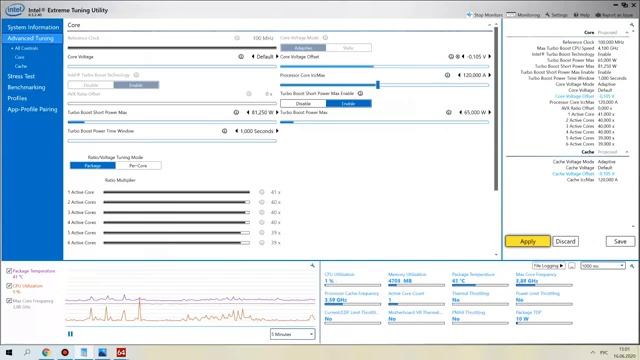Click info icon for AVX Ratio Offset

(249, 94)
